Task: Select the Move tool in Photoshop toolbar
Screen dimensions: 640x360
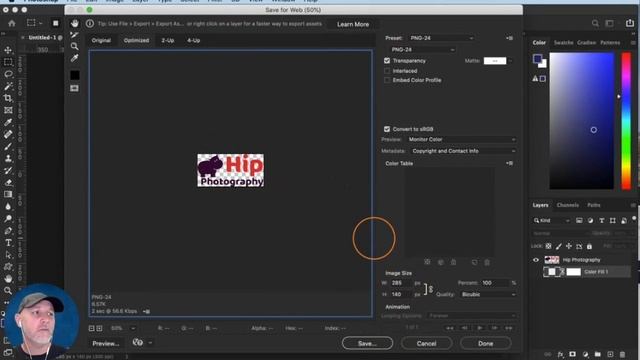Action: [8, 50]
